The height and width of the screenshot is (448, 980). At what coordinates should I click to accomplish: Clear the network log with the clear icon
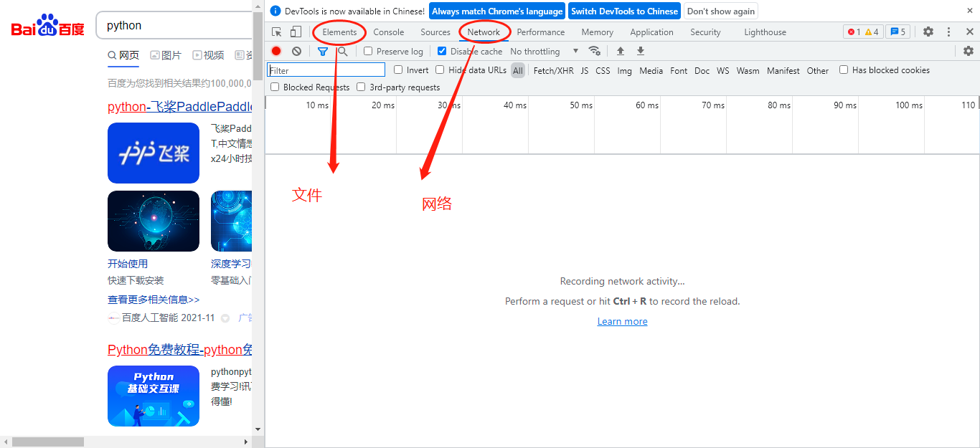(x=296, y=51)
